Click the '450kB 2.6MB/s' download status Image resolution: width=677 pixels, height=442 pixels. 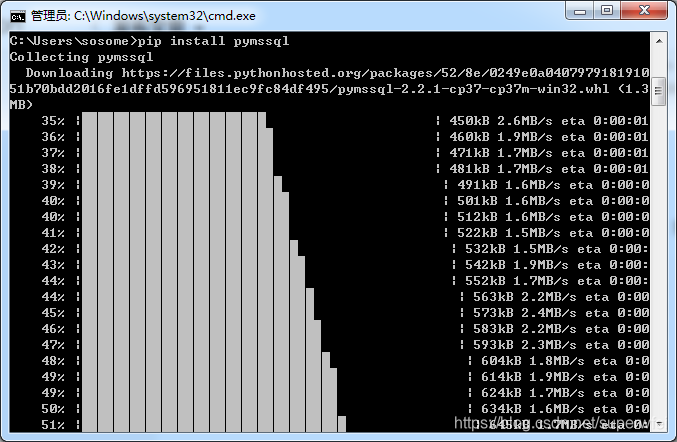tap(501, 121)
